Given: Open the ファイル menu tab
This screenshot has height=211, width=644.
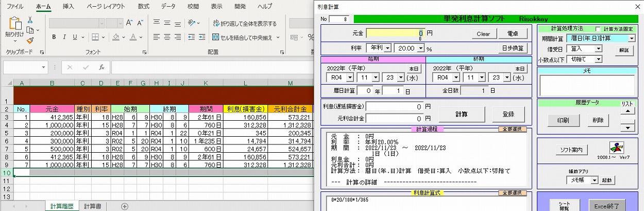Looking at the screenshot, I should click(15, 6).
